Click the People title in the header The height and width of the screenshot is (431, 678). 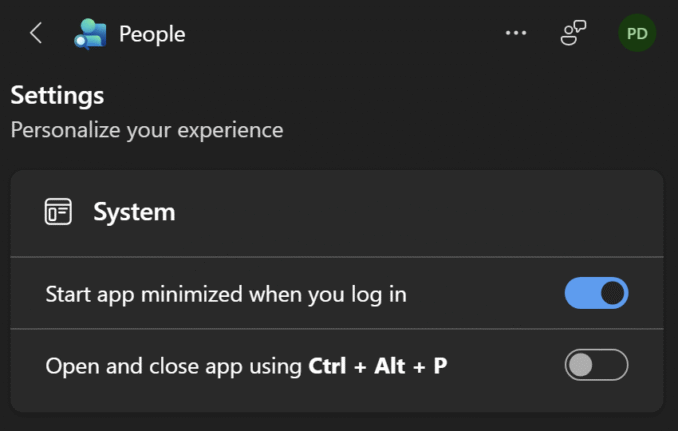(152, 34)
